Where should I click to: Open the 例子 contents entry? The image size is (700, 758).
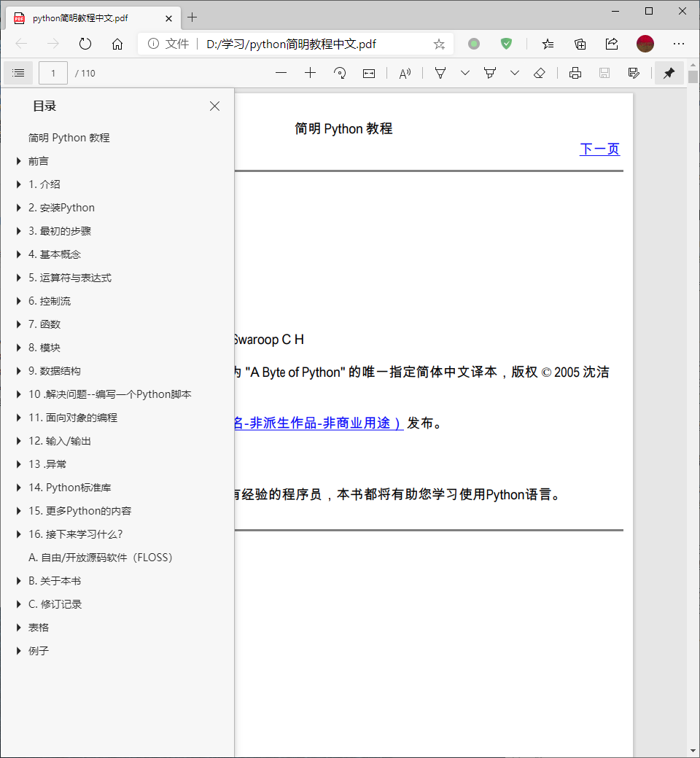[x=39, y=651]
